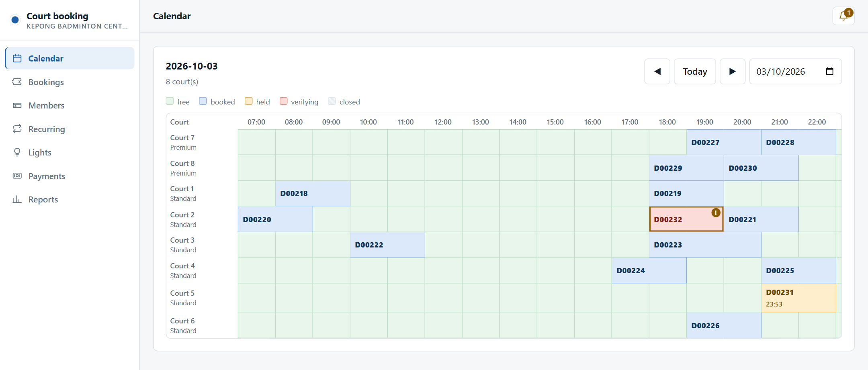Open the Members menu item

coord(70,105)
